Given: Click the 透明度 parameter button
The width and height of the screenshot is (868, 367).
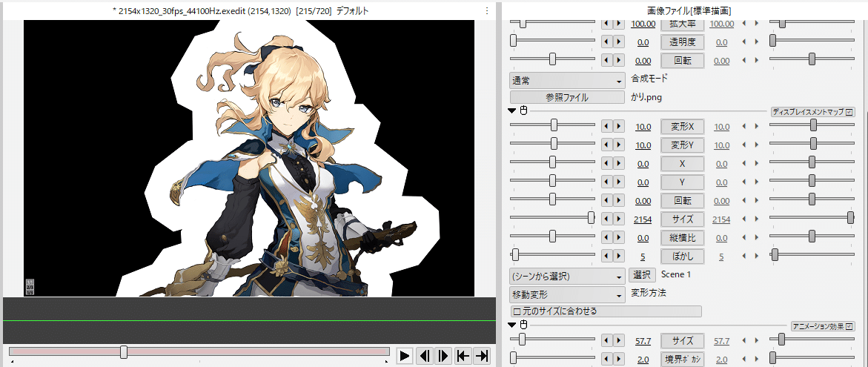Looking at the screenshot, I should (683, 42).
